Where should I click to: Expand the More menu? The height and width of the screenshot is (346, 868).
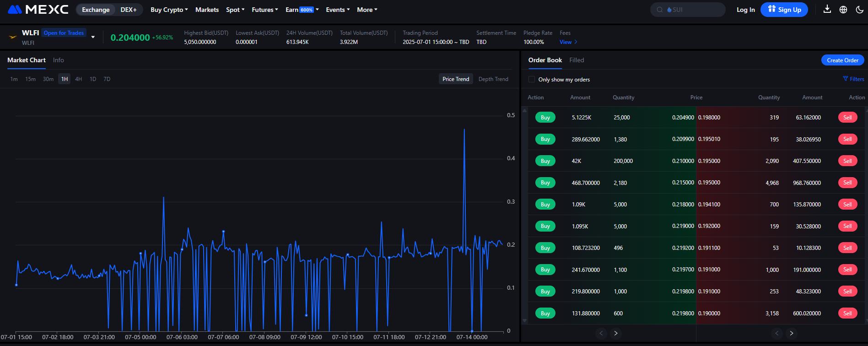(x=367, y=10)
